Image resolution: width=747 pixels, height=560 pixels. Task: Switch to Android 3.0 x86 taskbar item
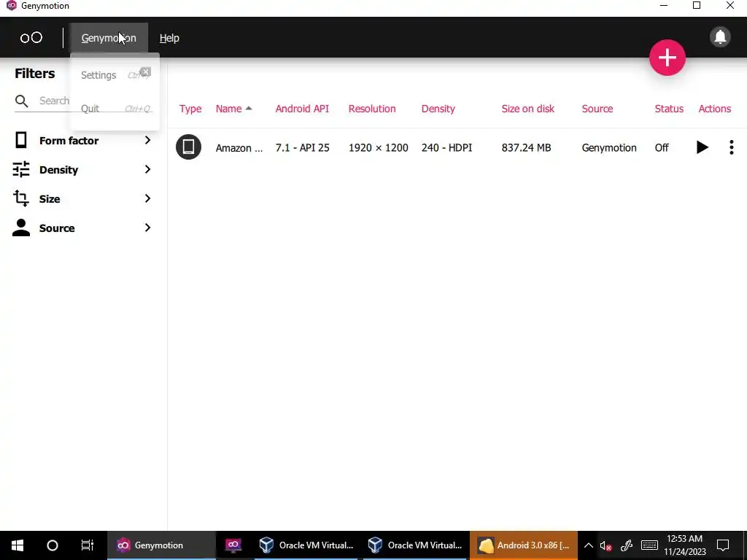(524, 545)
